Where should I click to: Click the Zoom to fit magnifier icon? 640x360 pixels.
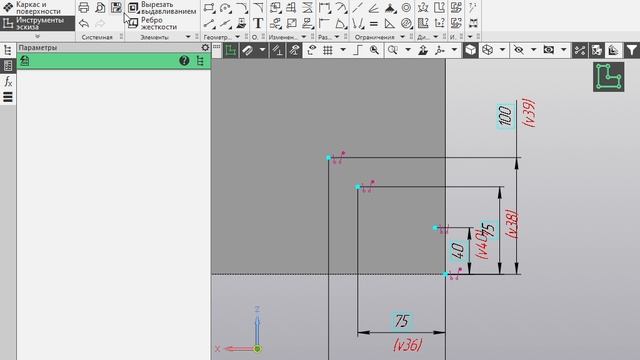(374, 50)
